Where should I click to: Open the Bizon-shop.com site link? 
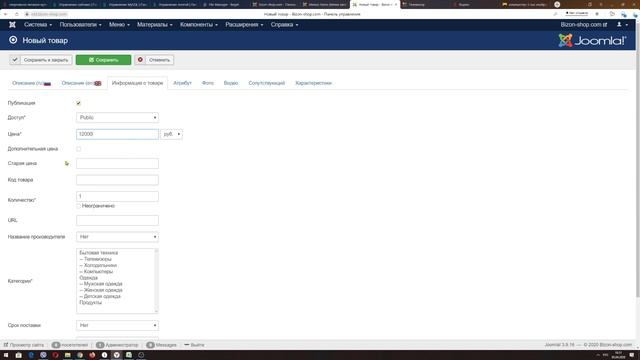584,24
